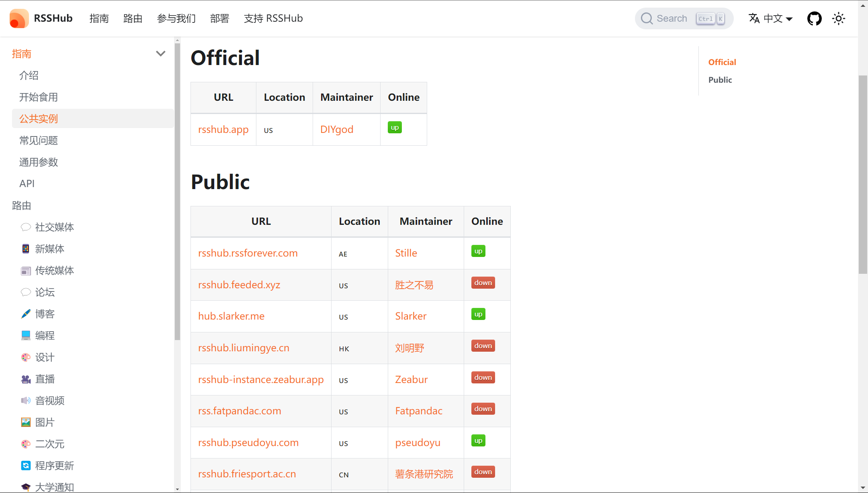
Task: Click the down badge for rss.fatpandac.com
Action: tap(483, 409)
